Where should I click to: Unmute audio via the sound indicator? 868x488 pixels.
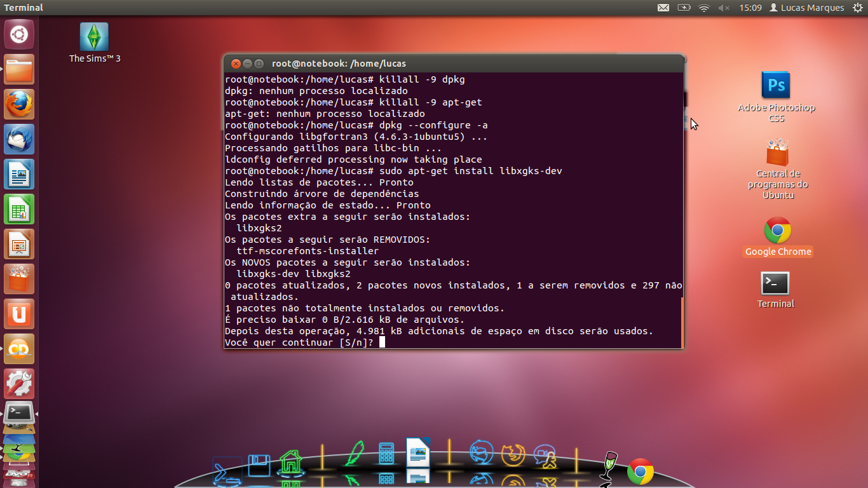[723, 8]
